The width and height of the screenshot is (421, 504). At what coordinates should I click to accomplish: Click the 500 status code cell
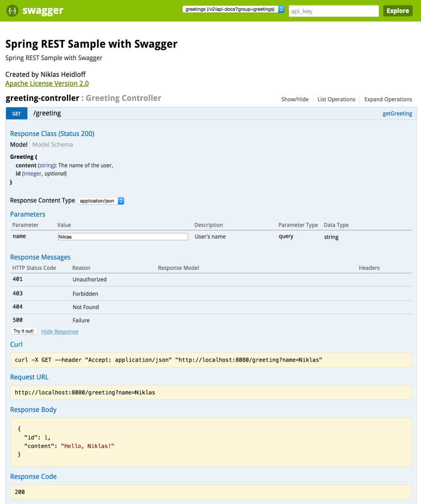click(18, 320)
